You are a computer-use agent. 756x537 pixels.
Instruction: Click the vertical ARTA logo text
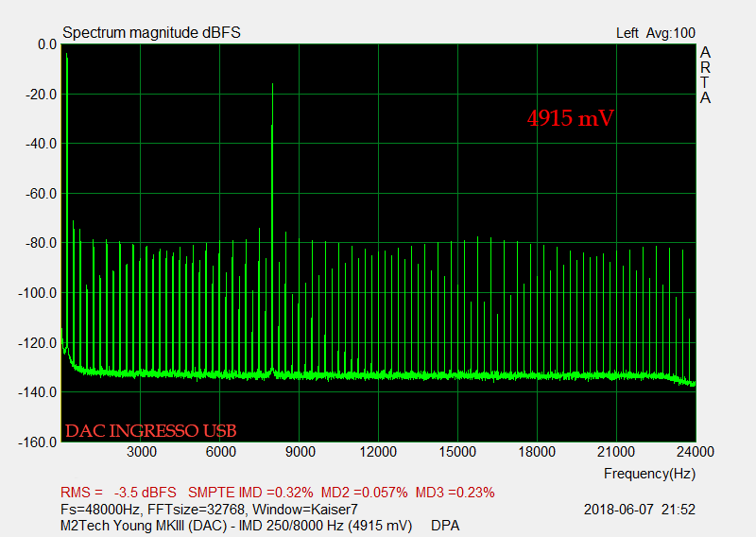[705, 75]
